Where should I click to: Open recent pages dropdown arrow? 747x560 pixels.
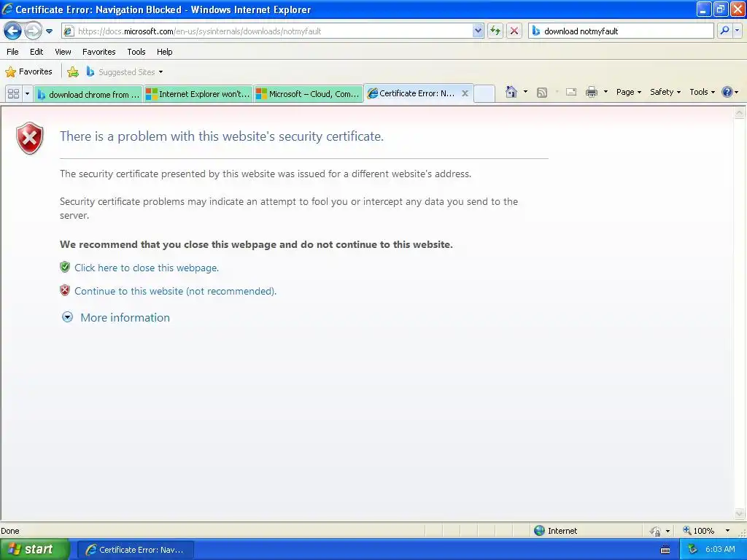coord(49,31)
